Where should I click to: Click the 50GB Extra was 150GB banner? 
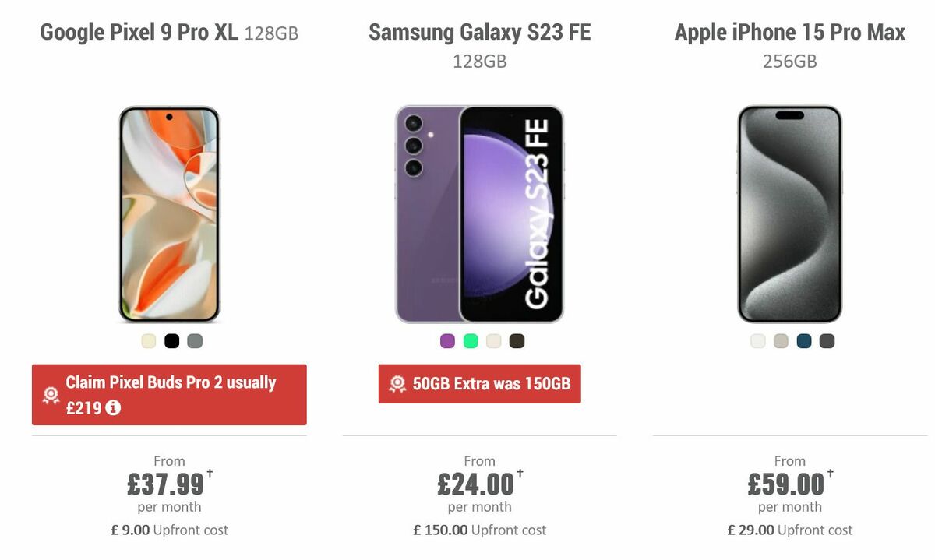(x=478, y=383)
